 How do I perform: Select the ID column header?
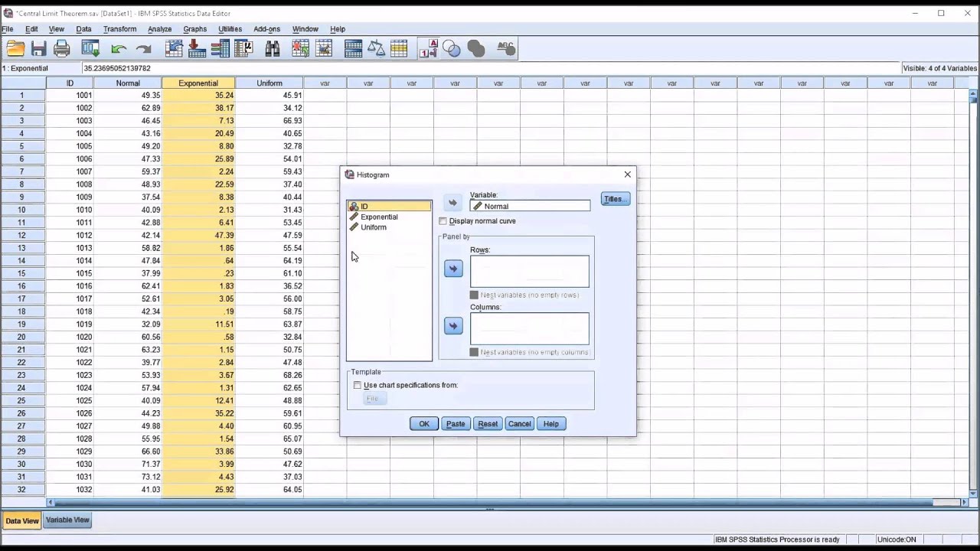[x=70, y=83]
